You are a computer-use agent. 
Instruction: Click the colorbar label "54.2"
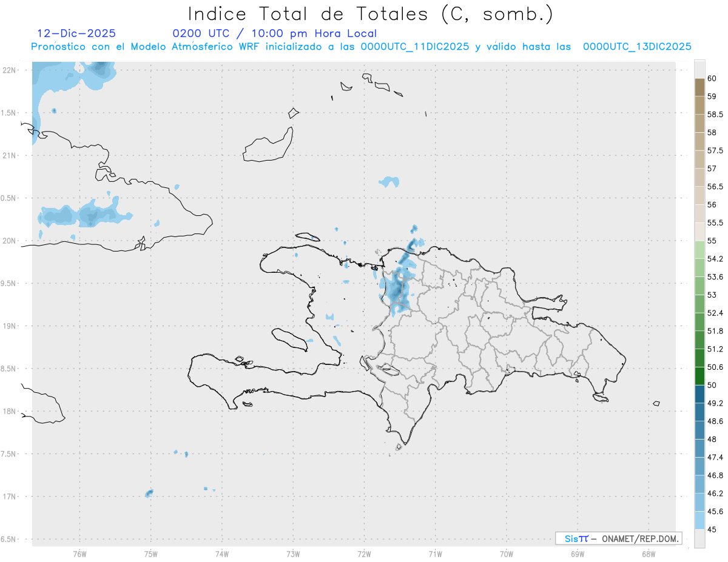pyautogui.click(x=715, y=259)
